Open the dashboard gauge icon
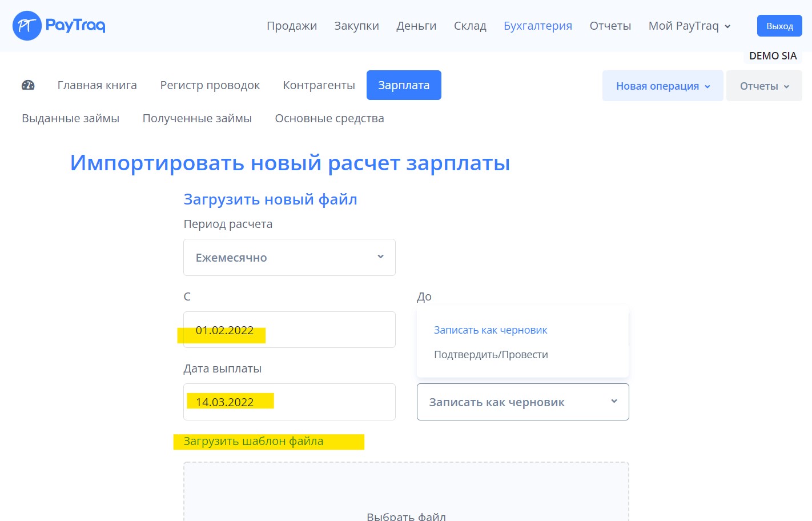This screenshot has height=521, width=812. (28, 85)
